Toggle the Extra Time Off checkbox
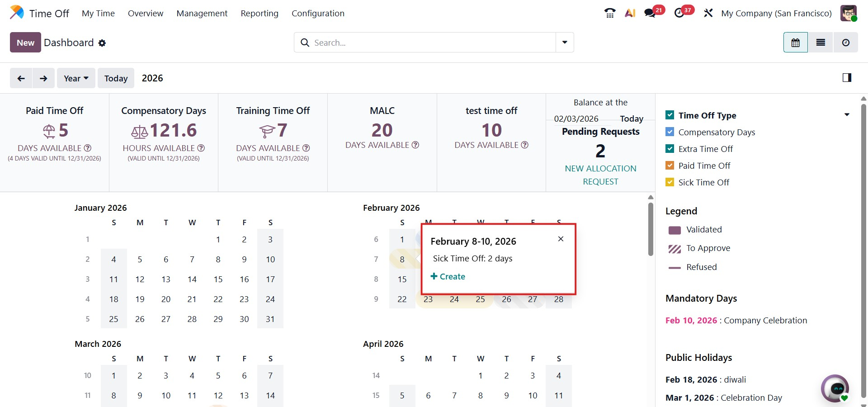This screenshot has height=407, width=868. tap(670, 149)
